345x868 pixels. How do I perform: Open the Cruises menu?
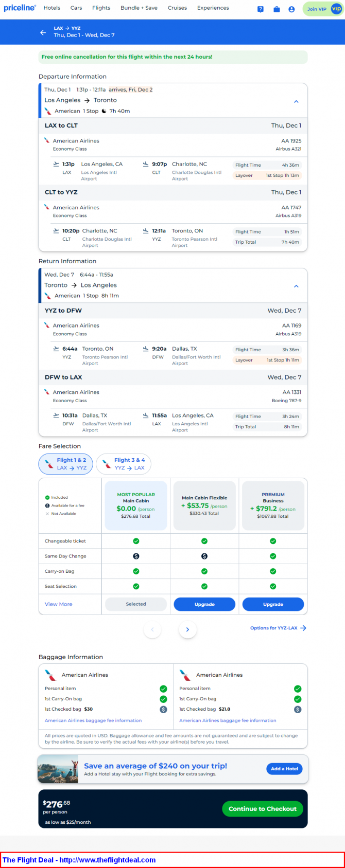[x=177, y=8]
